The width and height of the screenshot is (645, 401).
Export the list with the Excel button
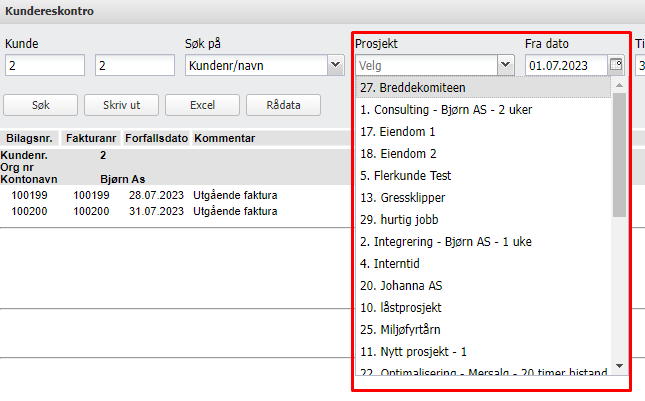point(200,105)
